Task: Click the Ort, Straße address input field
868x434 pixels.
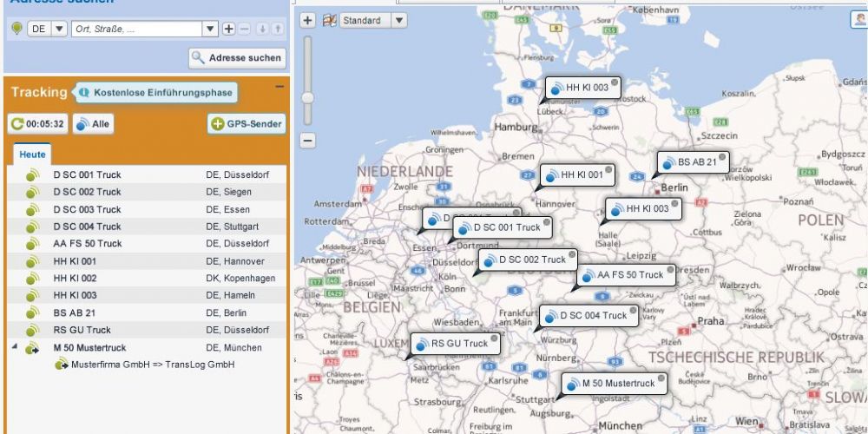Action: coord(137,29)
